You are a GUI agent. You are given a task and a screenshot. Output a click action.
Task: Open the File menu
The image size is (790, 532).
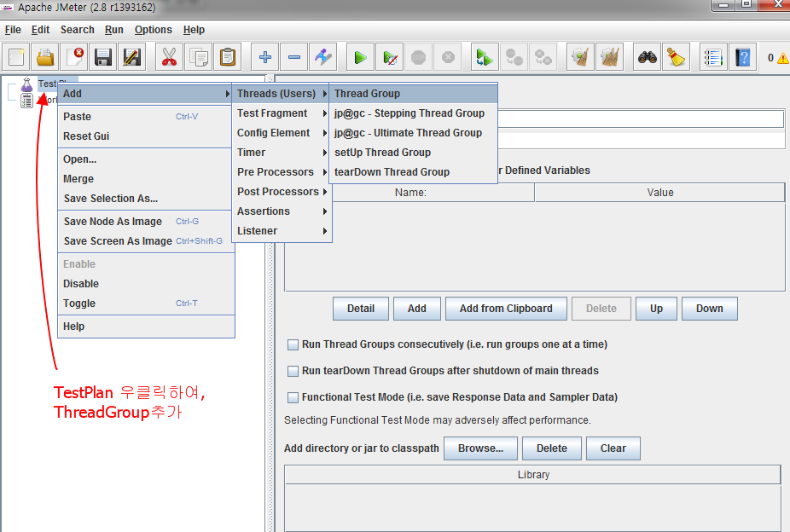13,30
